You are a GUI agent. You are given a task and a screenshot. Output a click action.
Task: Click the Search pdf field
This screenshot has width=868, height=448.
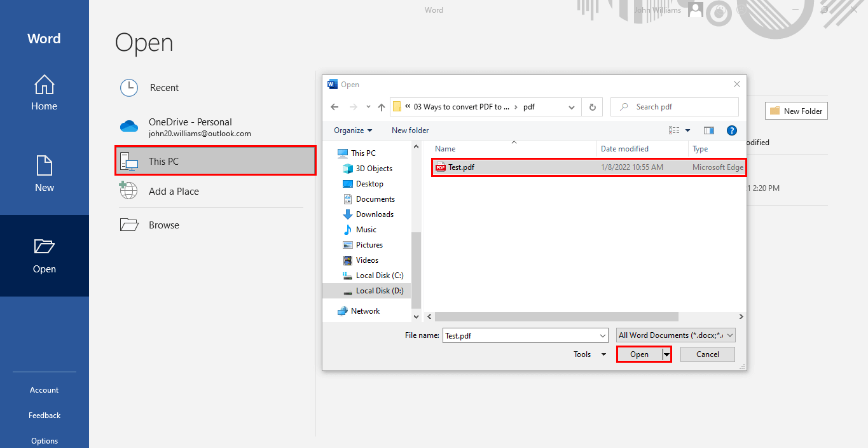(x=675, y=107)
